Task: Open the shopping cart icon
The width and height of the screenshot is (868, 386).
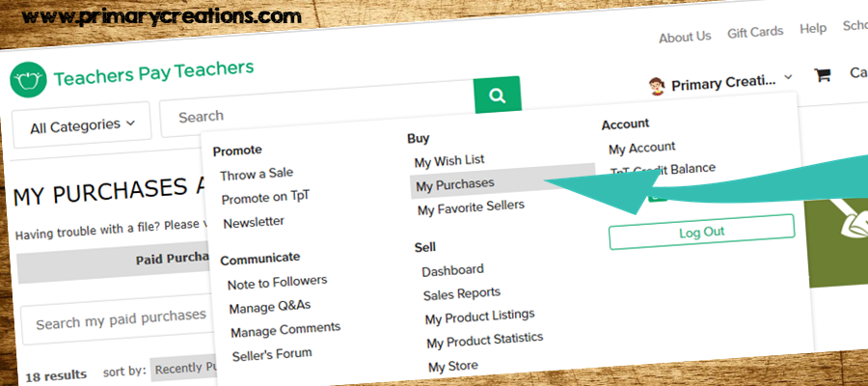Action: click(x=822, y=74)
